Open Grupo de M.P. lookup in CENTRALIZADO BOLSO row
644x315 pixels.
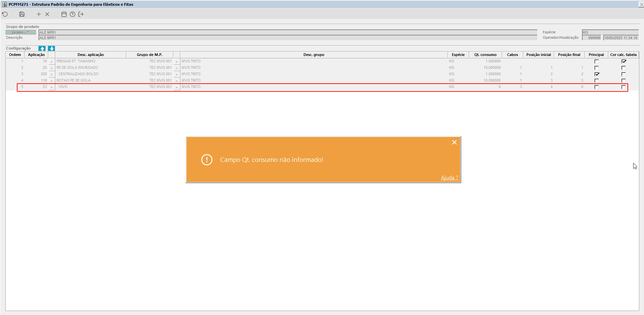tap(177, 74)
